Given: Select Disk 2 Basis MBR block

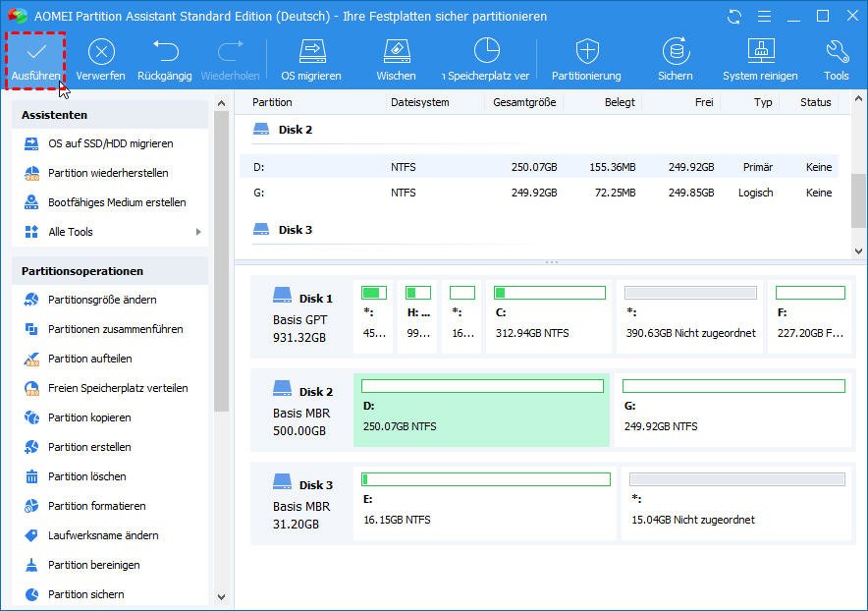Looking at the screenshot, I should click(x=302, y=411).
